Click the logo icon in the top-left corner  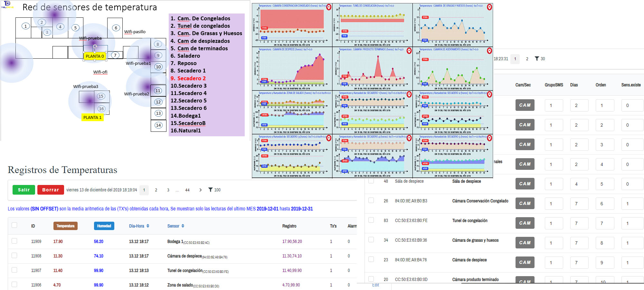pyautogui.click(x=7, y=4)
